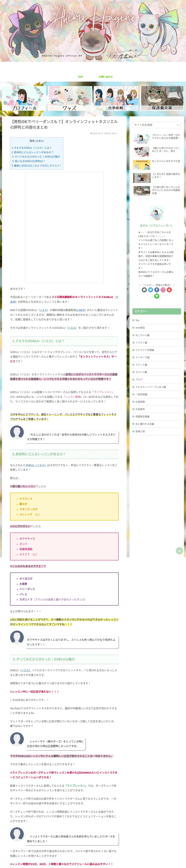Open the マルチネットワークにあう編 category

157,387
